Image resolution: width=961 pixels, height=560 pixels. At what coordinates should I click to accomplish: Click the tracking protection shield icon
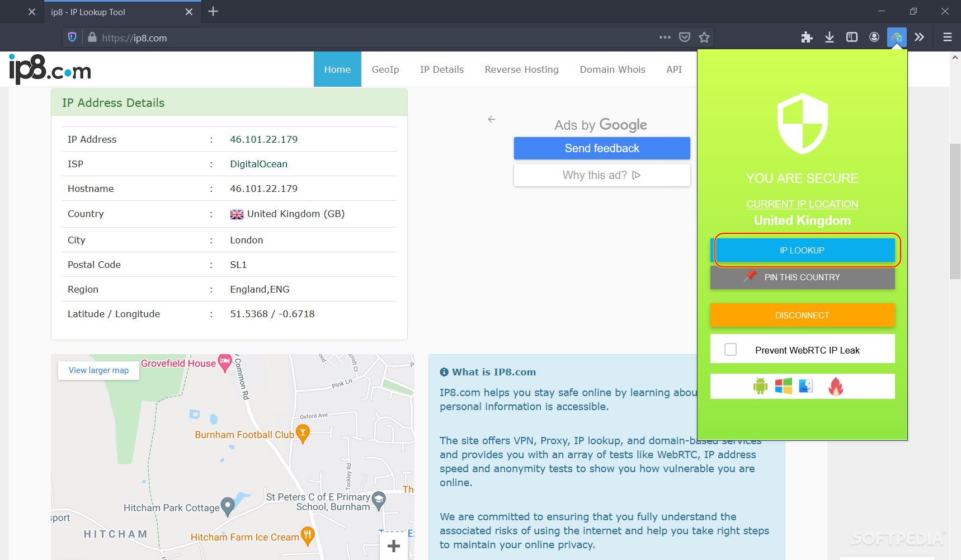(72, 37)
